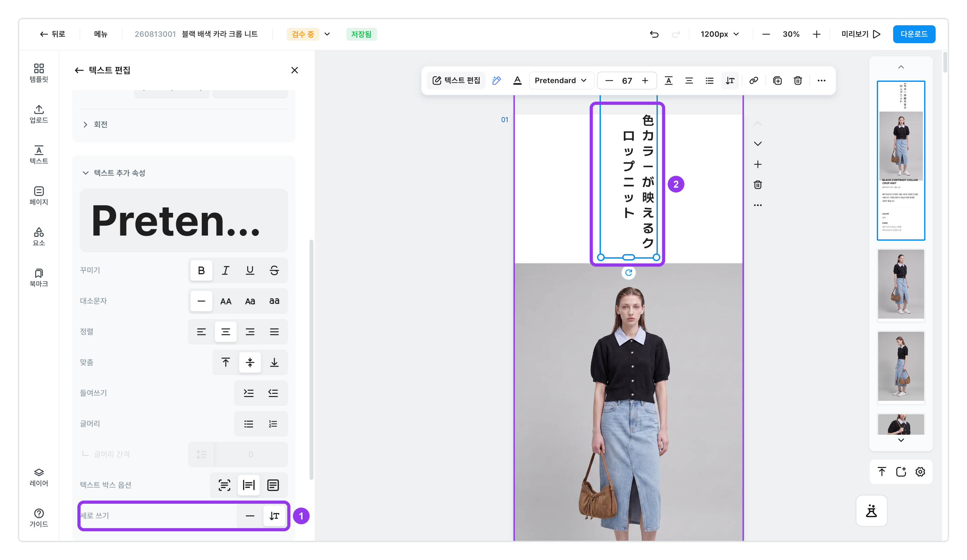The image size is (967, 560).
Task: Open the 메뉴 menu
Action: [100, 34]
